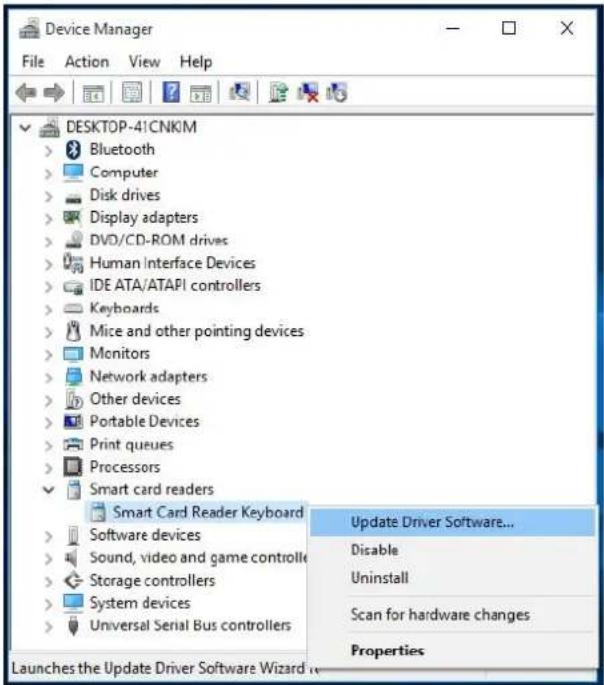The width and height of the screenshot is (604, 685).
Task: Select the Sound, video and game controllers row
Action: [198, 558]
